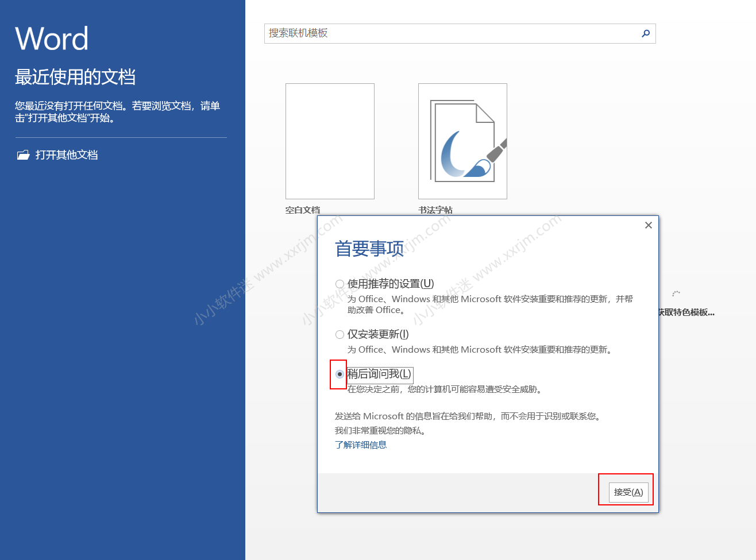Click the brush icon on calligraphy template

click(497, 150)
